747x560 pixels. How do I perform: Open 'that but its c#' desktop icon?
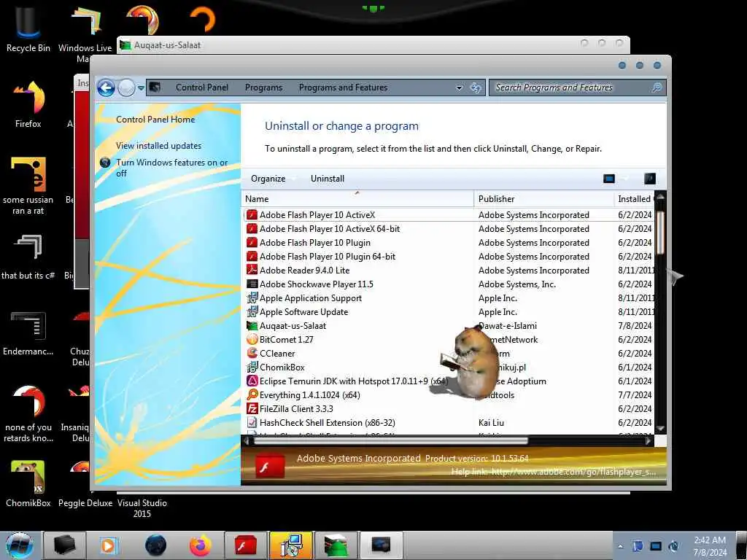pyautogui.click(x=28, y=256)
